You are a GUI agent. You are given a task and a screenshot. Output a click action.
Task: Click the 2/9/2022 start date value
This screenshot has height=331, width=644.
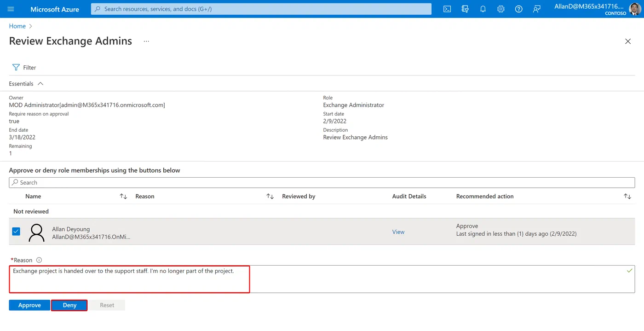[x=335, y=121]
